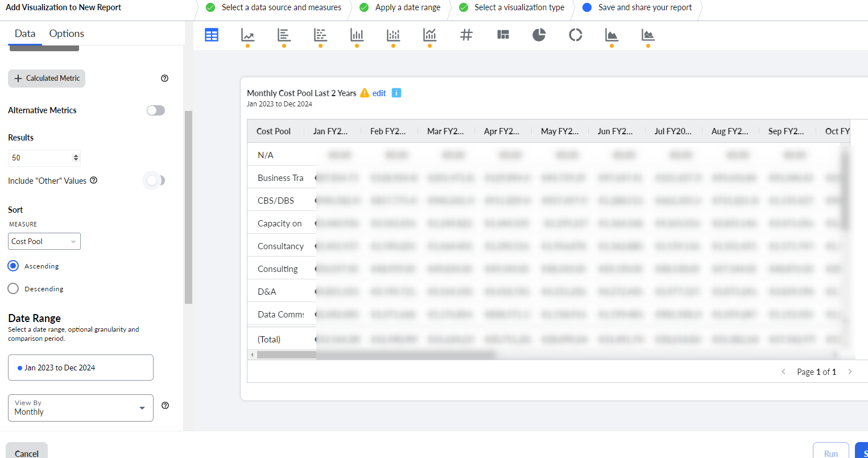Open the Calculated Metric help icon
Image resolution: width=868 pixels, height=458 pixels.
pyautogui.click(x=165, y=79)
